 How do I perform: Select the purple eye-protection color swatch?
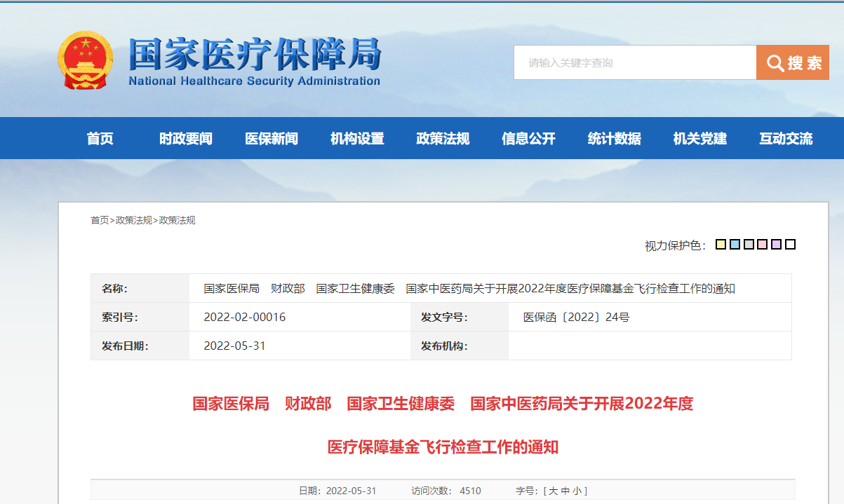pyautogui.click(x=776, y=245)
